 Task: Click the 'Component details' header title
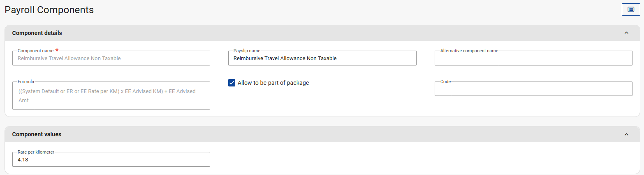(x=37, y=33)
